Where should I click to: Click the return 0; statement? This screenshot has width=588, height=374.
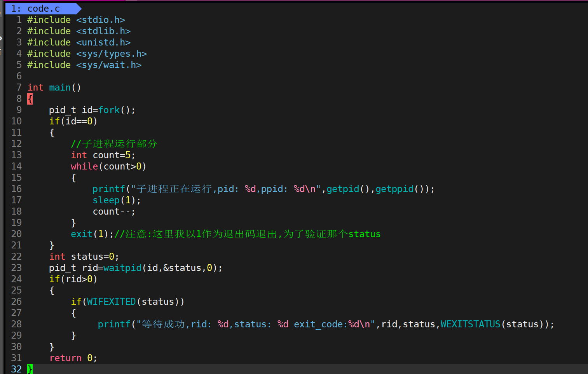click(x=73, y=358)
